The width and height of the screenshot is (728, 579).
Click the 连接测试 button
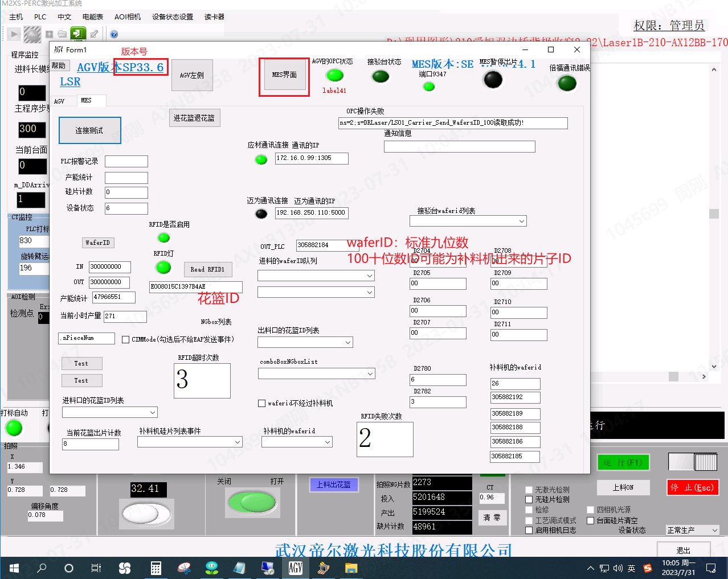(90, 130)
